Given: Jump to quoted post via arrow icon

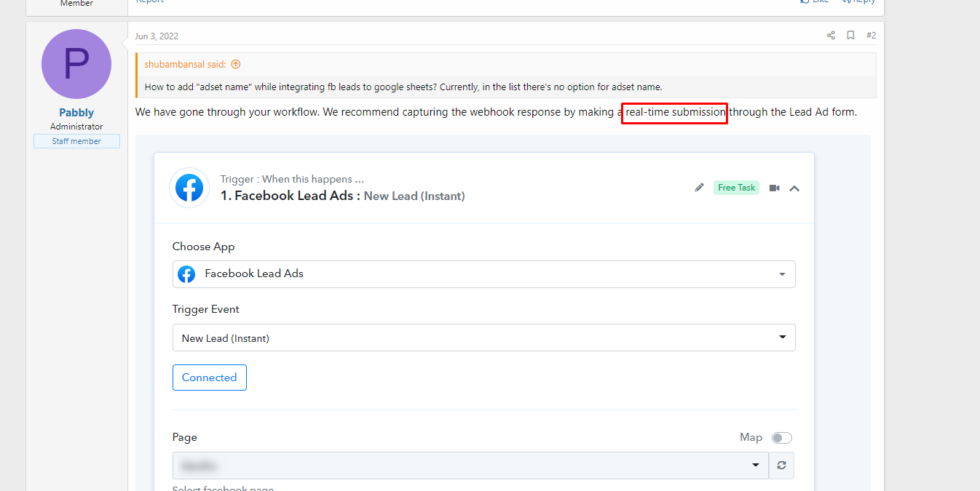Looking at the screenshot, I should 235,64.
